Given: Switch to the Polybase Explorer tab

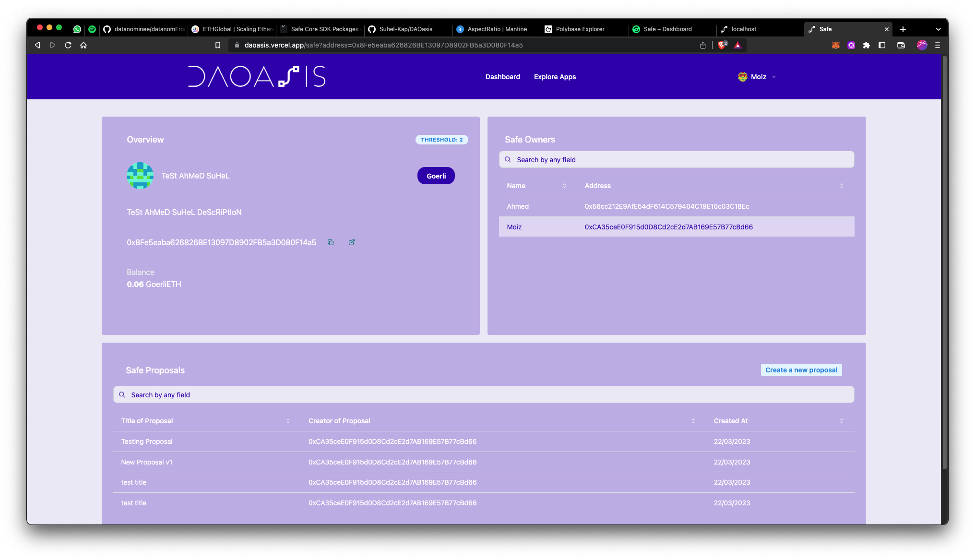Looking at the screenshot, I should click(580, 29).
